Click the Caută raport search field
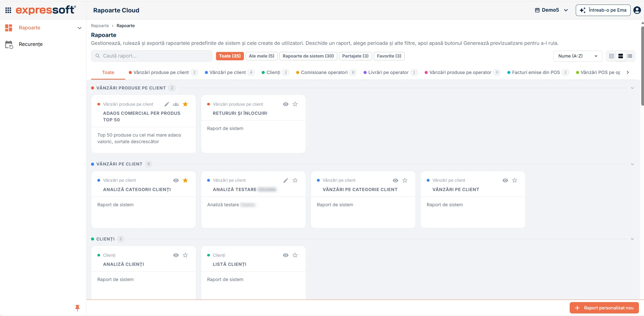This screenshot has width=644, height=316. coord(152,56)
